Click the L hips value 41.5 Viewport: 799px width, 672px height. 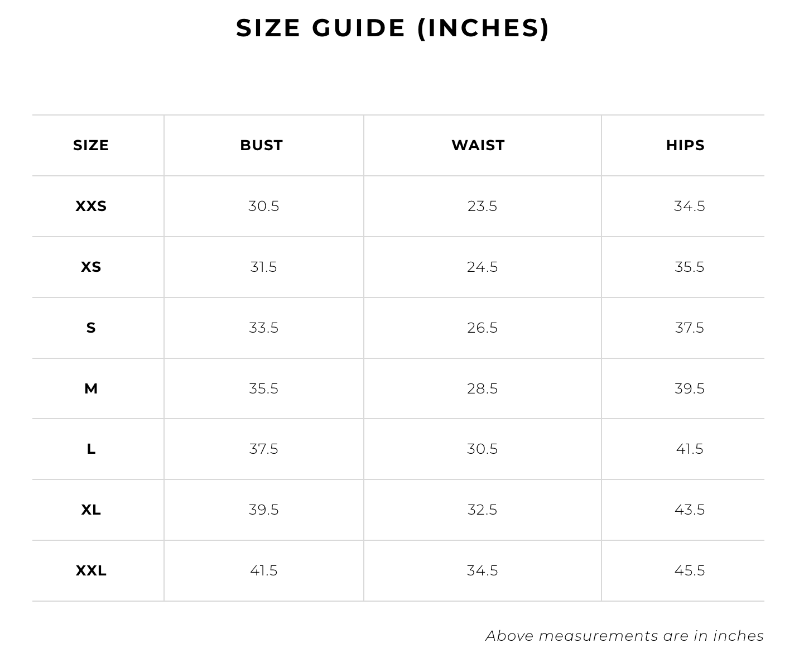tap(689, 449)
